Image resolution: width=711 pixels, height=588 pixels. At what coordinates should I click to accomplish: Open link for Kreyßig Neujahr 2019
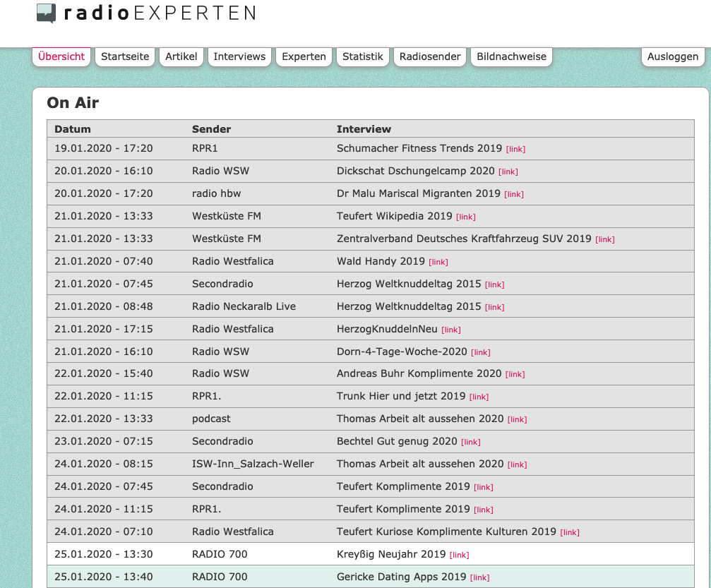459,555
